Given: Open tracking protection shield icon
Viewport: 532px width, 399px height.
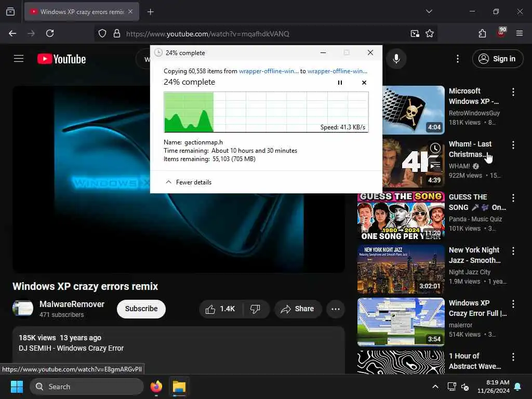Looking at the screenshot, I should click(x=102, y=34).
